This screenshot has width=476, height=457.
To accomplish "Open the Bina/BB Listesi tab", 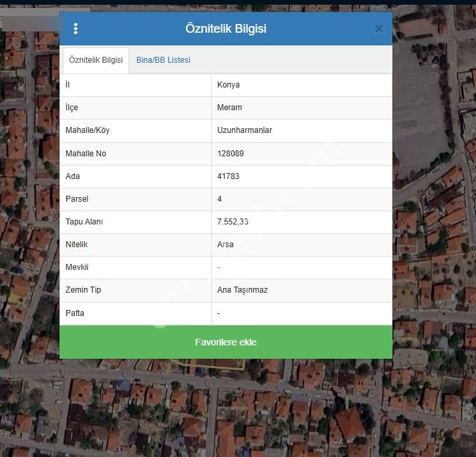I will click(163, 60).
